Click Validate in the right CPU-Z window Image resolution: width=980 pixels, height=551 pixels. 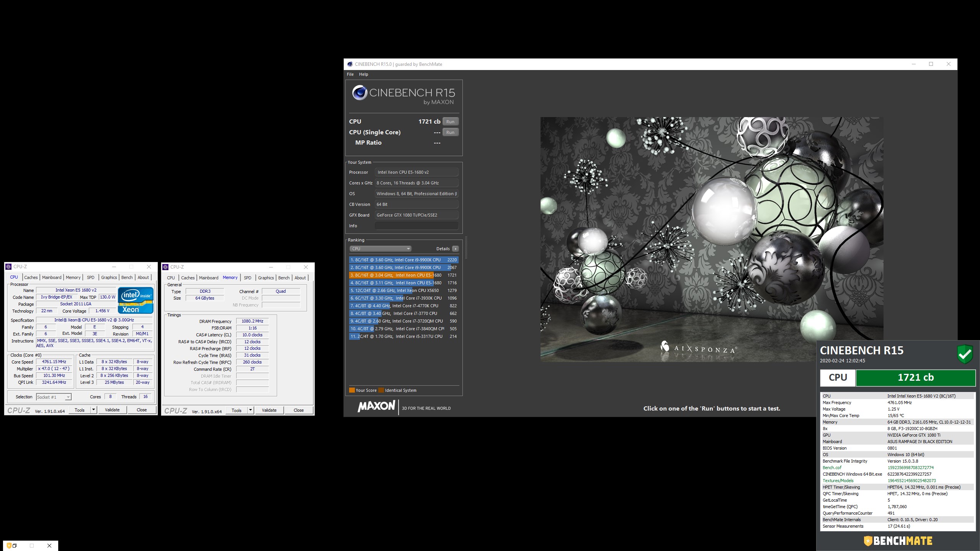269,410
